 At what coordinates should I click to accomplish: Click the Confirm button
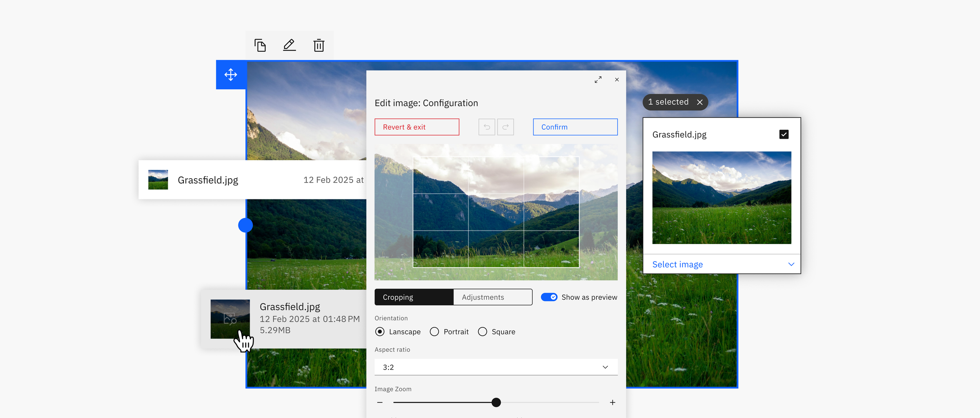point(575,127)
